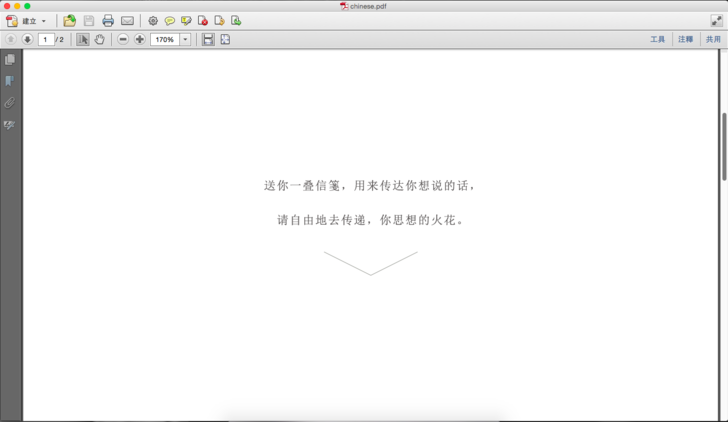Print the document using printer icon

pyautogui.click(x=108, y=21)
